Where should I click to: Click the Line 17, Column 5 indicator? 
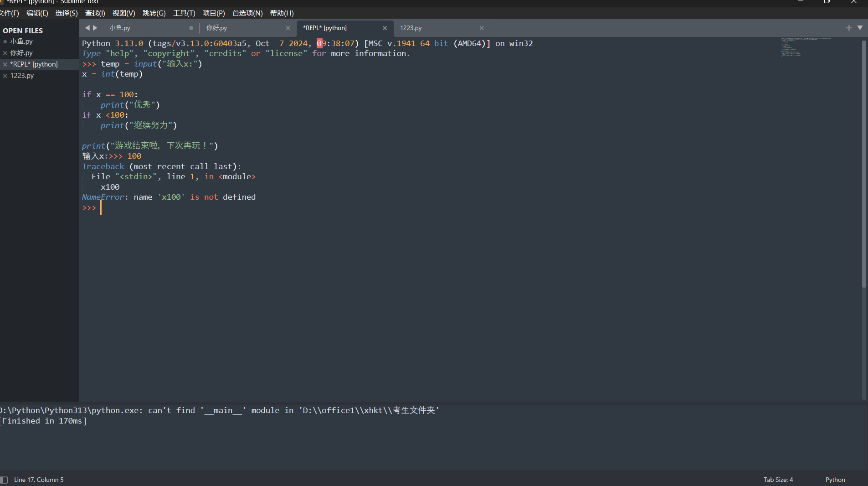[x=39, y=480]
